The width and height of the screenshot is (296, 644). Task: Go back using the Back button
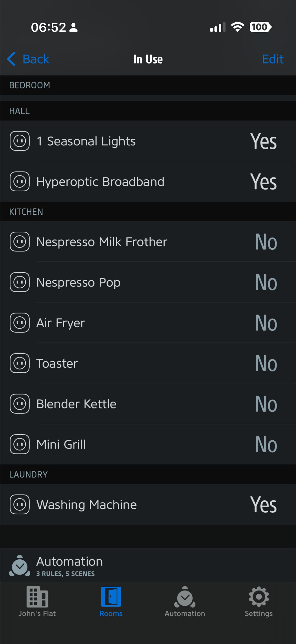pyautogui.click(x=28, y=59)
